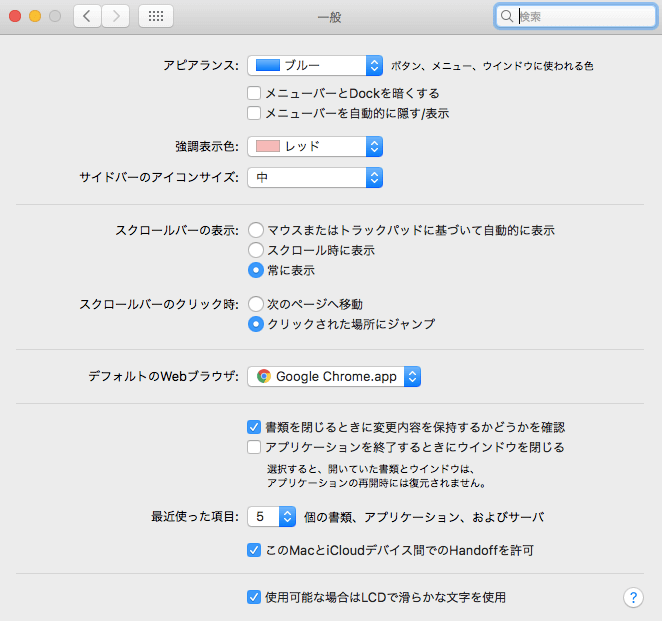The height and width of the screenshot is (621, 662).
Task: Minimize the window with the yellow button
Action: [x=35, y=16]
